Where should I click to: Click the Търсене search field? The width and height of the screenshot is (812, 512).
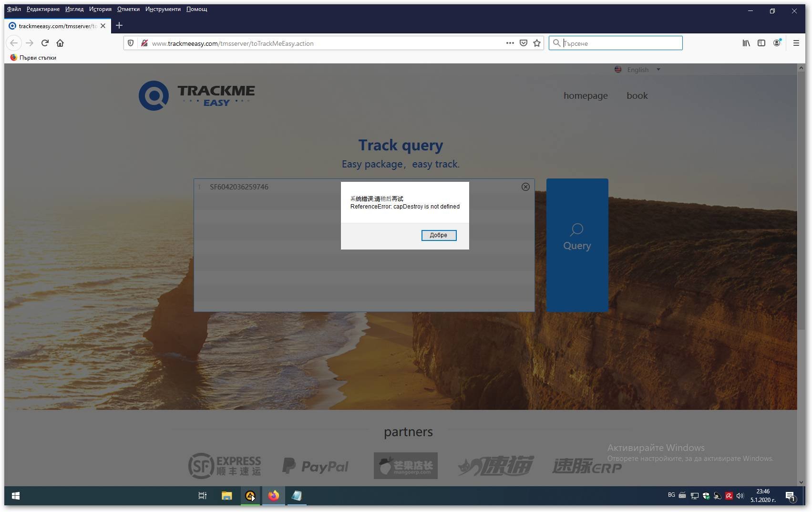[620, 43]
